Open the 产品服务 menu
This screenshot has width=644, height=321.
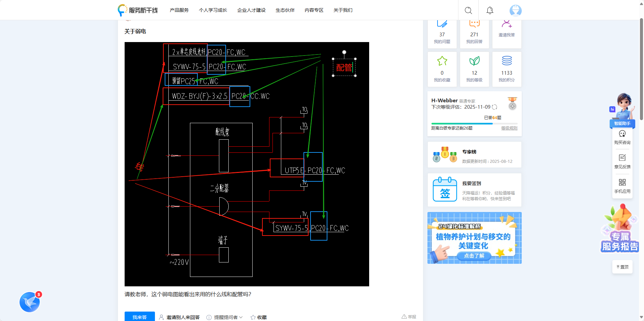pyautogui.click(x=179, y=10)
